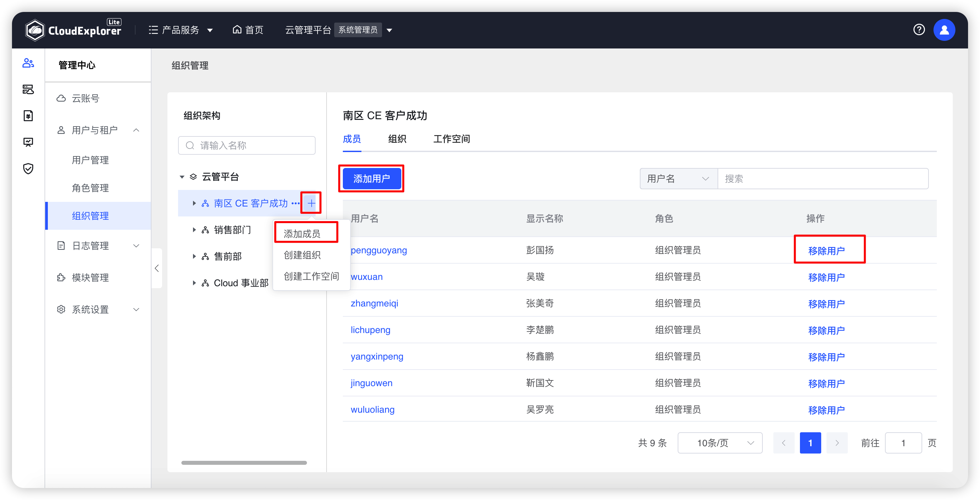Click the 模块管理 puzzle icon
The image size is (980, 500).
click(x=61, y=278)
